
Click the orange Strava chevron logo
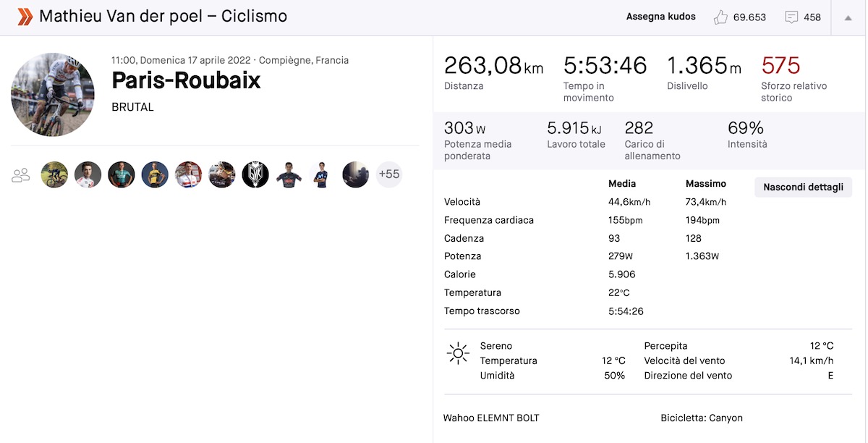pyautogui.click(x=25, y=17)
